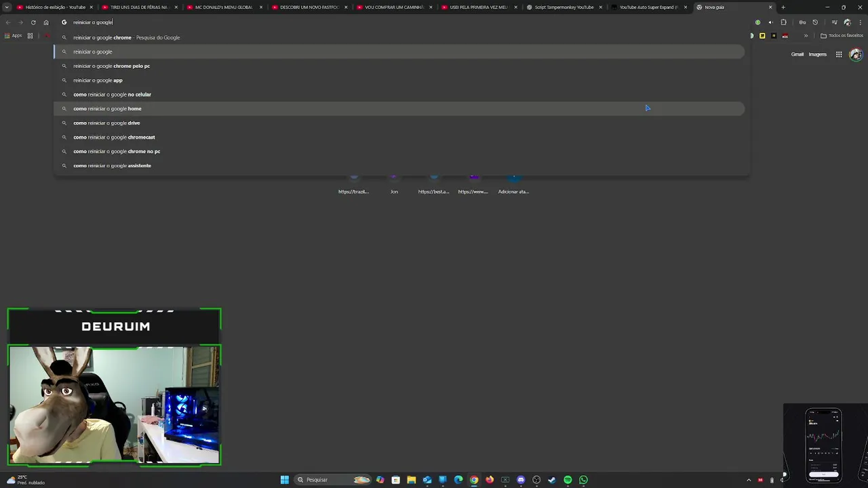Switch to the TIREI UNS DIAS DE FÉRIAS tab

click(x=140, y=7)
